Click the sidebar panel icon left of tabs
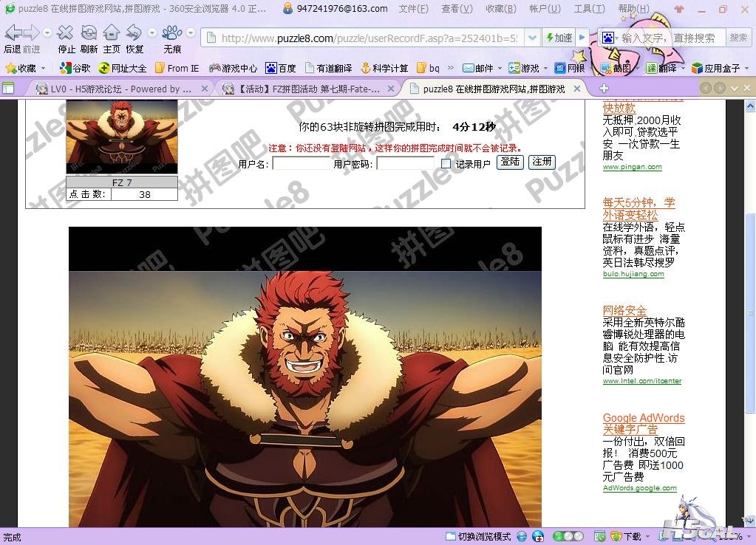The width and height of the screenshot is (756, 545). point(8,88)
